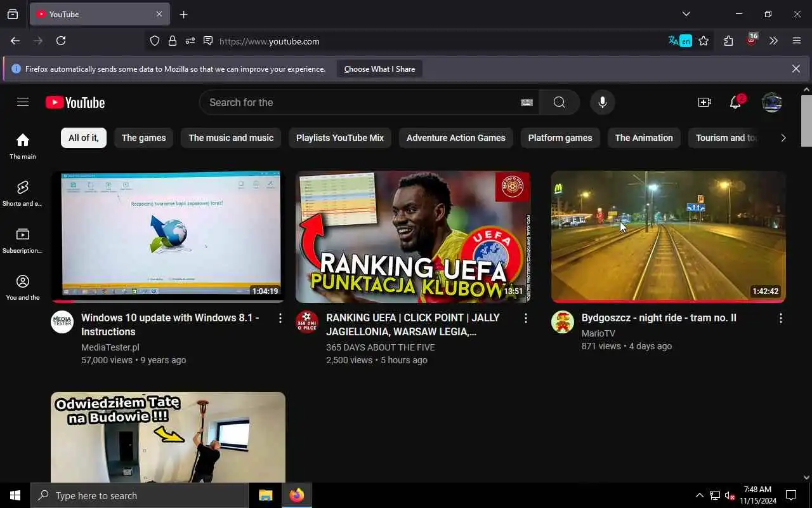Select The music and music chip
The image size is (812, 508).
pos(231,138)
